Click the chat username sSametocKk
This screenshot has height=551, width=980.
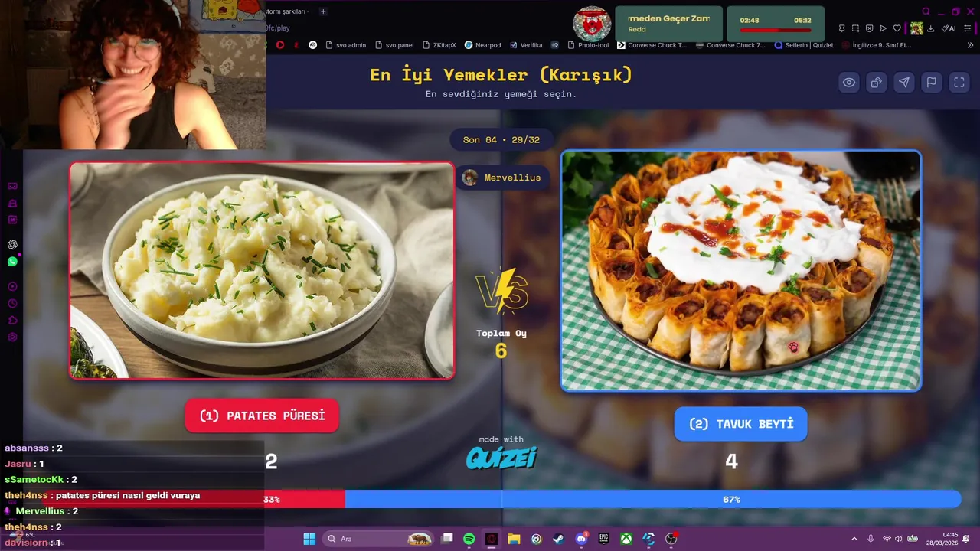click(x=34, y=480)
